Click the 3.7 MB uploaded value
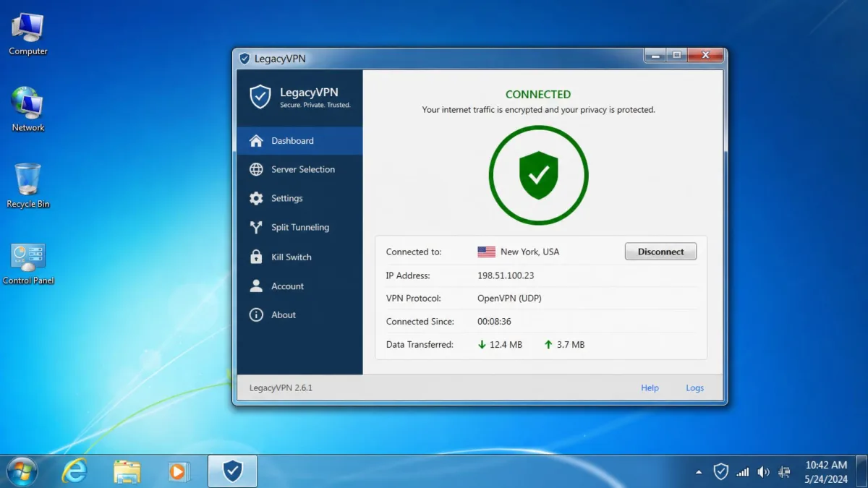Viewport: 868px width, 488px height. 571,345
